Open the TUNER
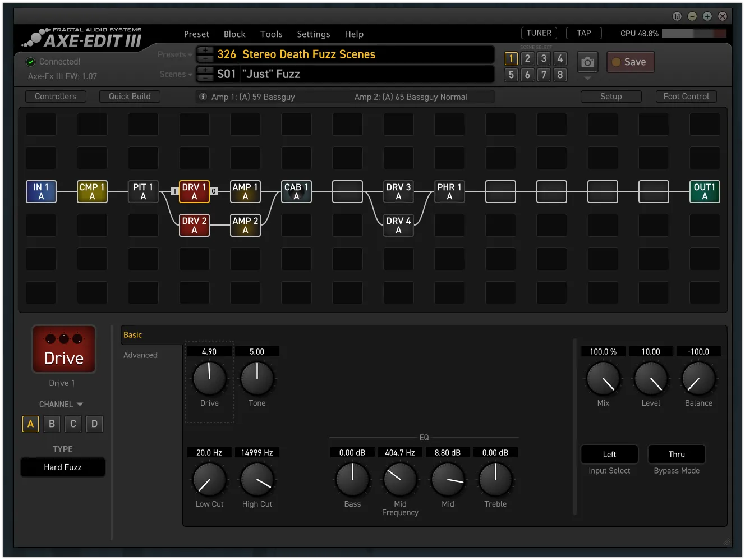Viewport: 745px width, 560px height. [x=539, y=33]
